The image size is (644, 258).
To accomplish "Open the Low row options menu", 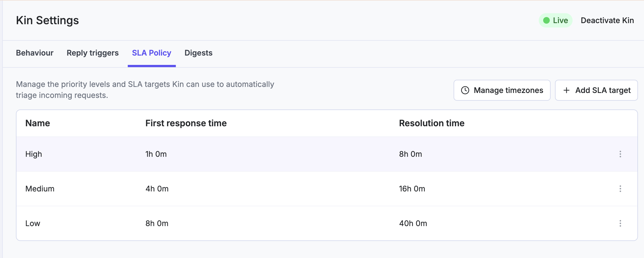I will click(620, 223).
